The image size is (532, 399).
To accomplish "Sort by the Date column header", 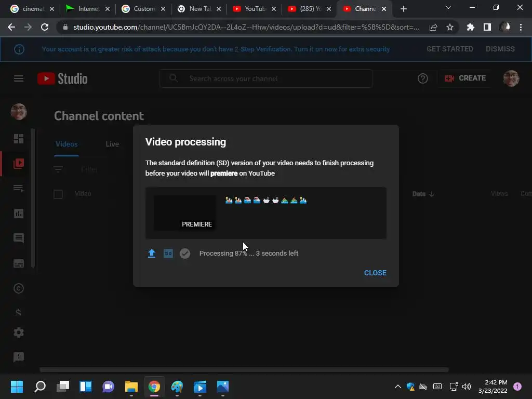I will 423,194.
